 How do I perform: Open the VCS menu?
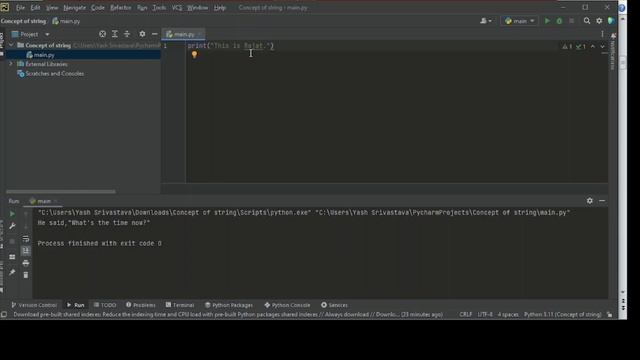177,8
